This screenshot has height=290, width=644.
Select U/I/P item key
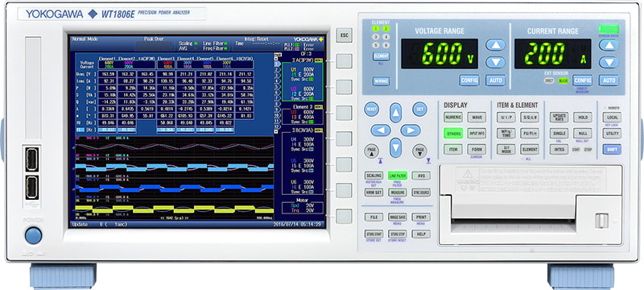click(506, 118)
